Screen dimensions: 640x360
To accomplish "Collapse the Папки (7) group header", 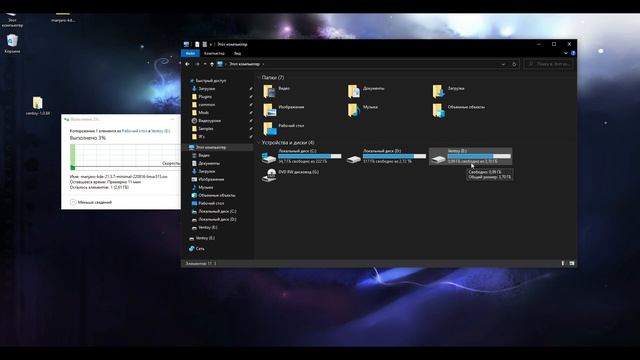I will [x=273, y=78].
